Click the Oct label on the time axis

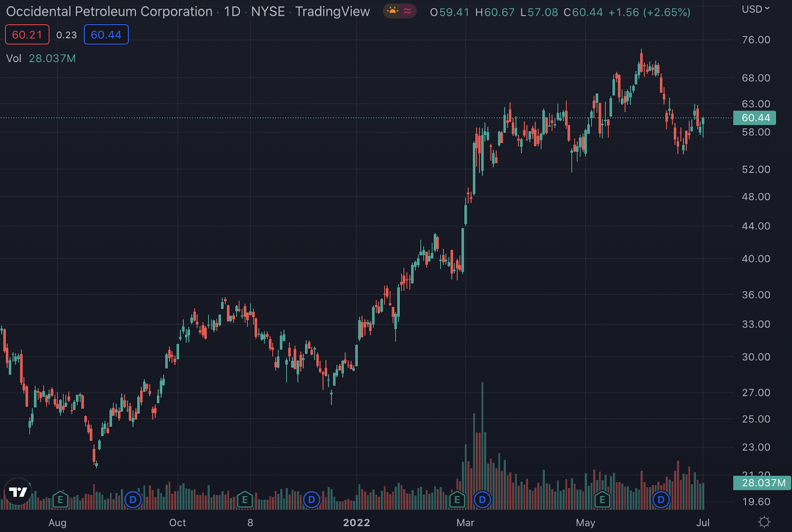[178, 523]
